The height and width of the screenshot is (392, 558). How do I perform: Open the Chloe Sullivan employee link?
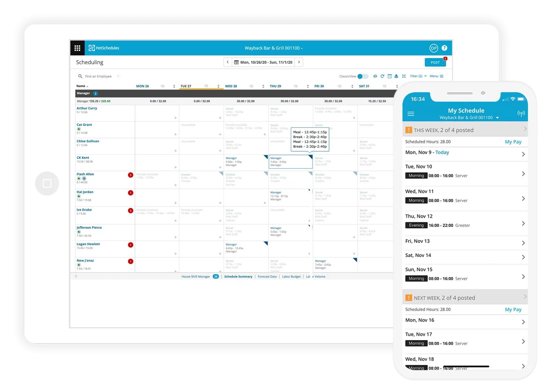tap(88, 141)
